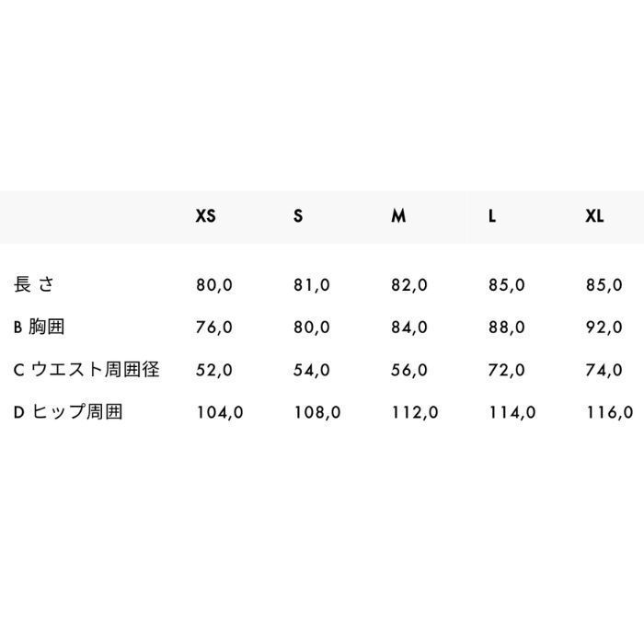Viewport: 644px width, 644px height.
Task: Click the 72,0 waist value for L
Action: (506, 370)
